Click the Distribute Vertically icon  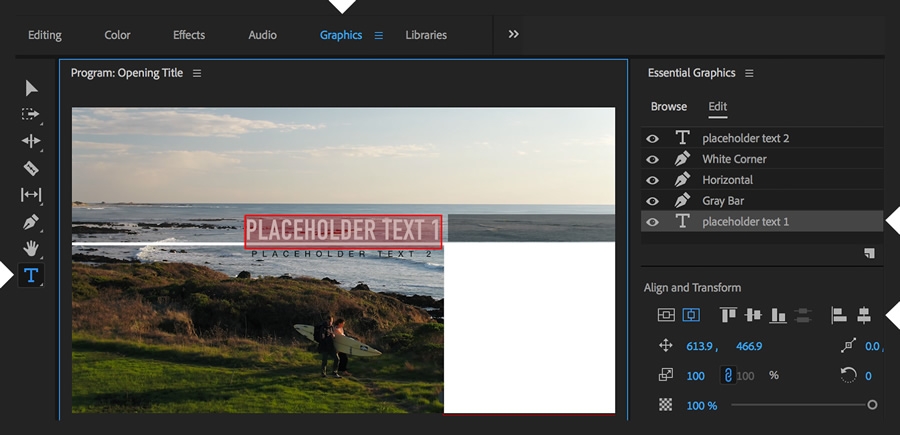click(x=802, y=314)
